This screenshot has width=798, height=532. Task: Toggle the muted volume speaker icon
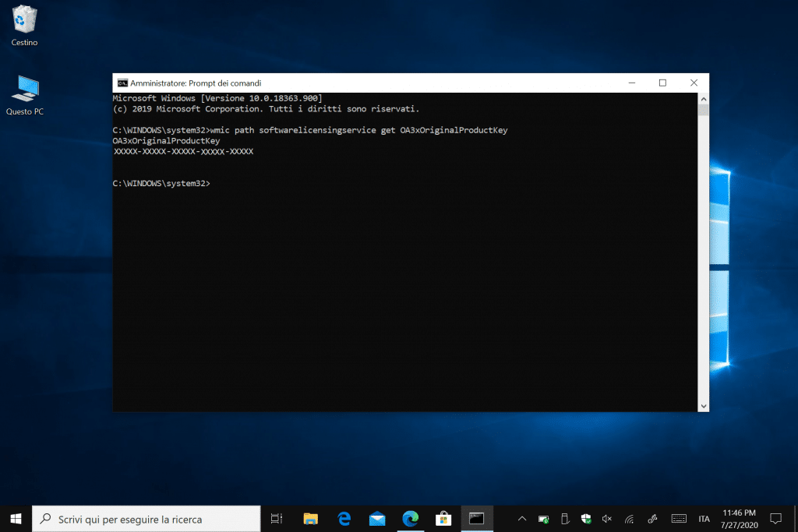tap(607, 519)
